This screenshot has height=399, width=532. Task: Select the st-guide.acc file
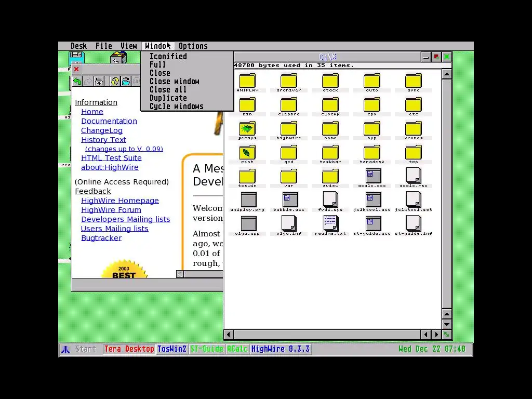pos(373,225)
